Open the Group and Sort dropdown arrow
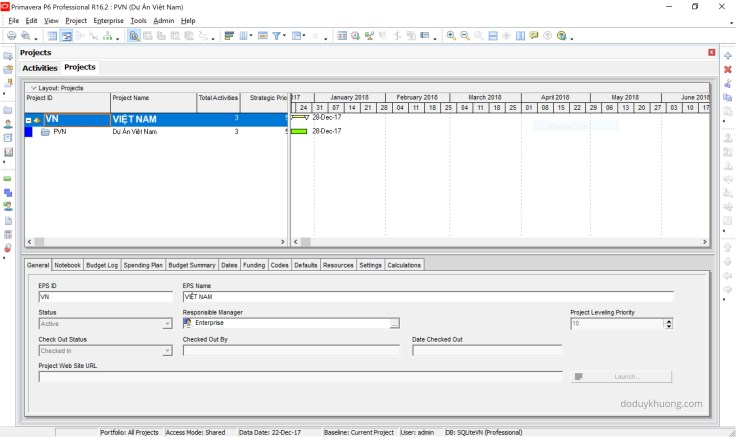 point(304,36)
